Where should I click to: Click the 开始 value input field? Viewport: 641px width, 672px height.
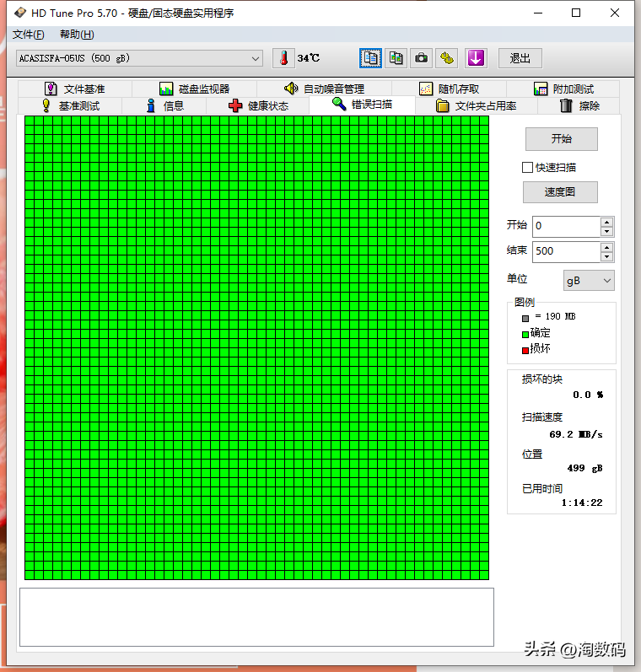coord(566,226)
